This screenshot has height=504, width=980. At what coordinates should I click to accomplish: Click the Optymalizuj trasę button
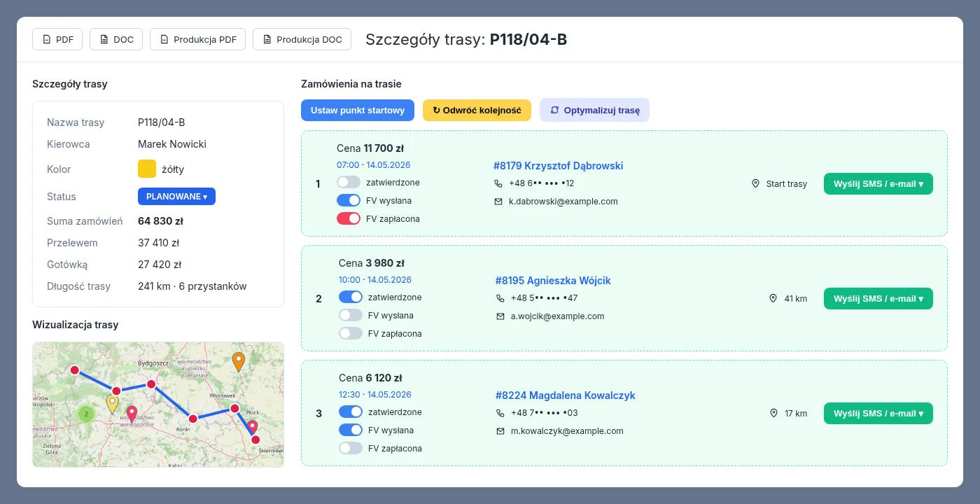(x=594, y=111)
